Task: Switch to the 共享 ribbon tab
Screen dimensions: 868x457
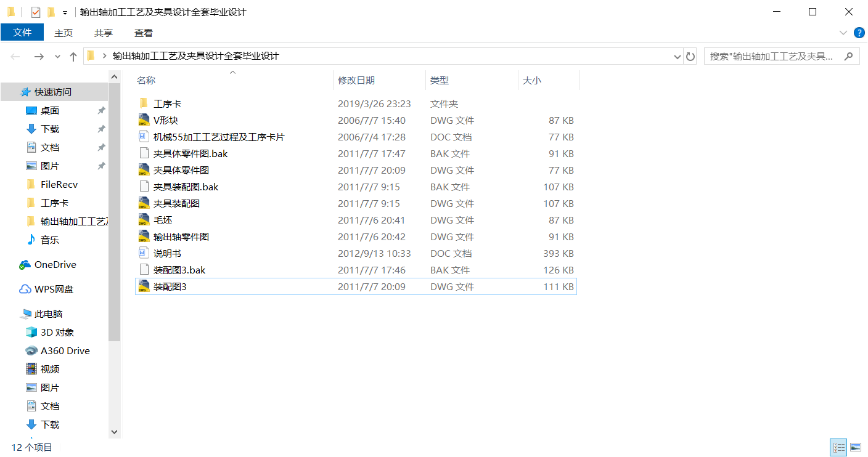Action: click(x=104, y=33)
